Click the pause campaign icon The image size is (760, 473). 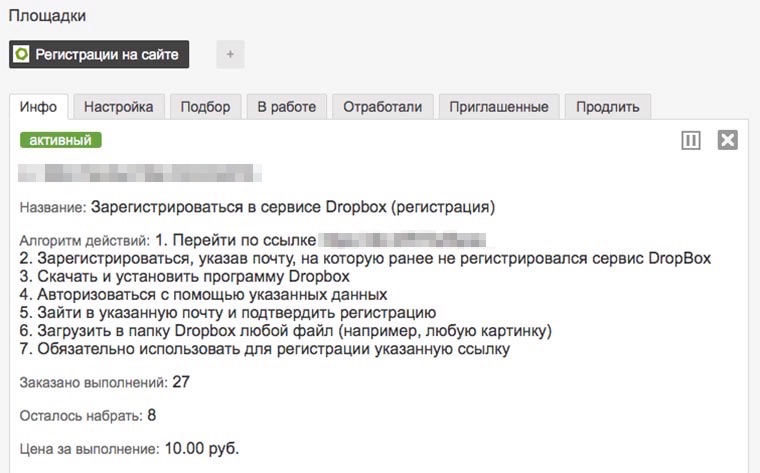click(690, 141)
